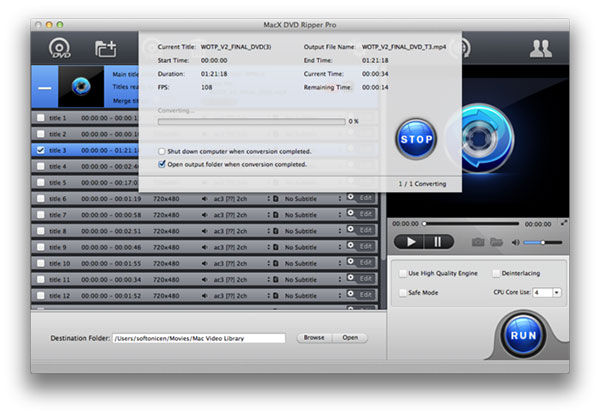Click the STOP conversion button
Screen dimensions: 600x416
[x=416, y=139]
